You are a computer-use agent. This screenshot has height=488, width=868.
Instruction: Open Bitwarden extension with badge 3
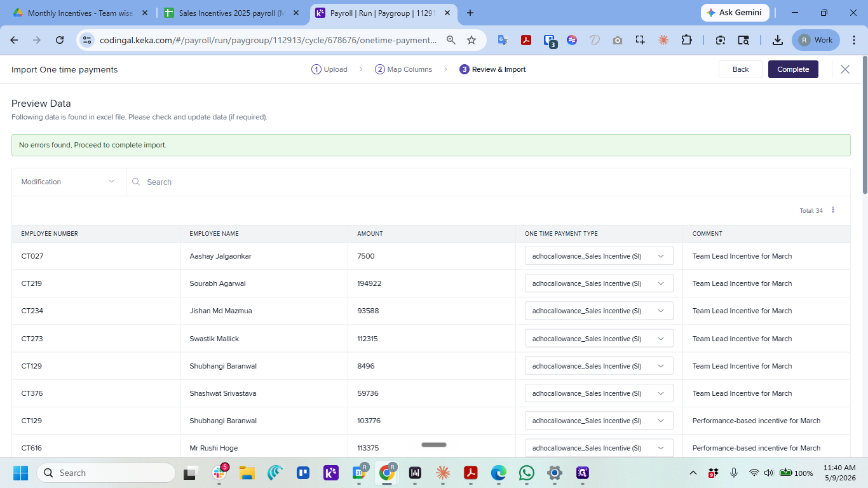pos(550,41)
